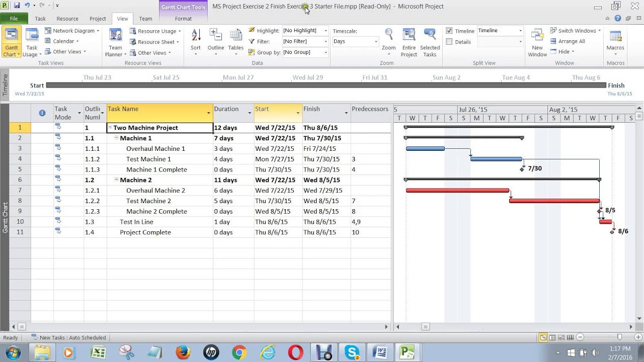Screen dimensions: 644x362
Task: Open the Highlight dropdown
Action: click(326, 31)
